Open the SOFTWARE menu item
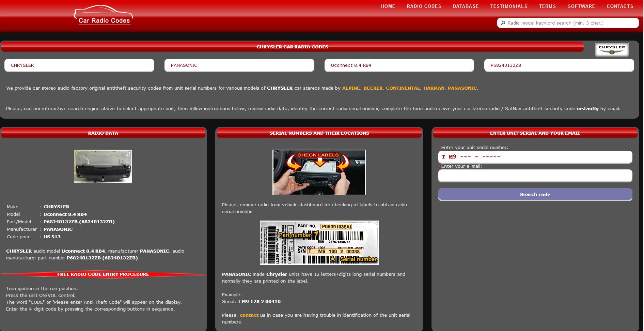Screen dimensions: 644x331 (581, 6)
